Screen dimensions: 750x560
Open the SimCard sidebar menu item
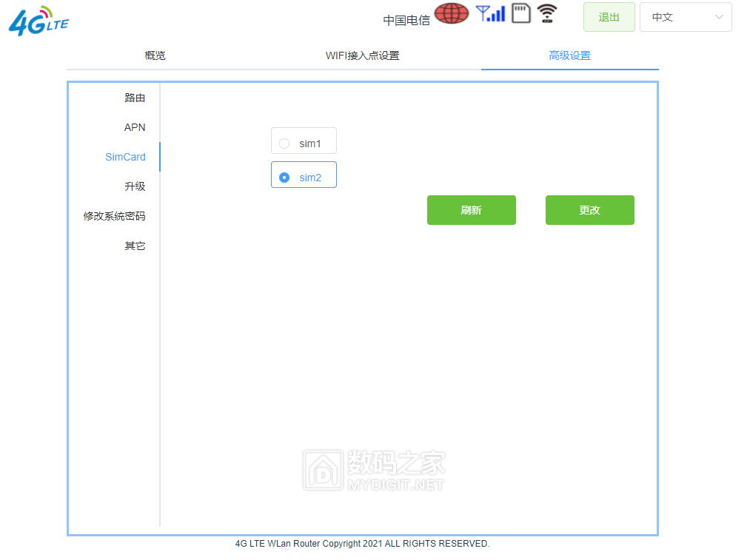click(x=125, y=157)
